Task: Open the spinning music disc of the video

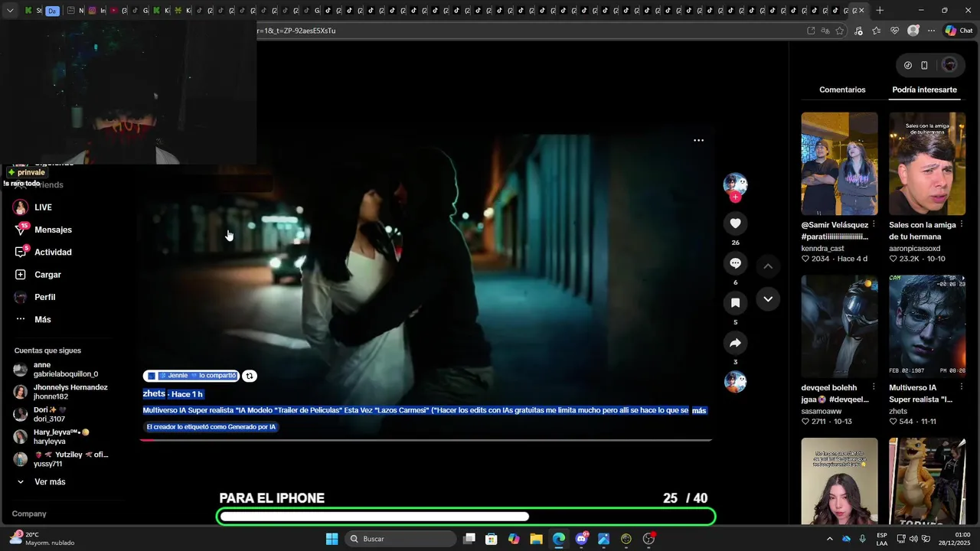Action: tap(735, 381)
